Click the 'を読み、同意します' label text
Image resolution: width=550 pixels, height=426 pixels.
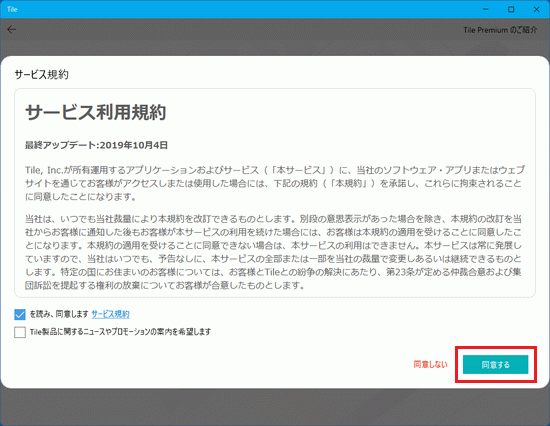click(59, 314)
